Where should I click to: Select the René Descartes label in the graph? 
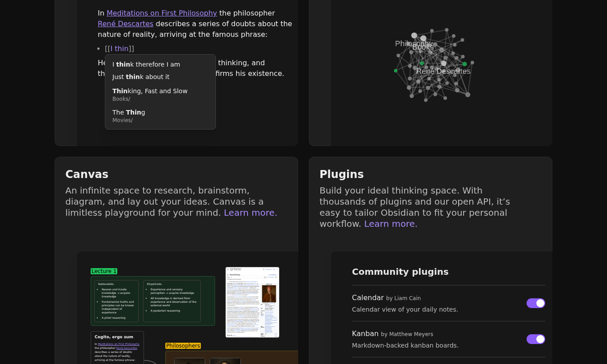pos(443,71)
